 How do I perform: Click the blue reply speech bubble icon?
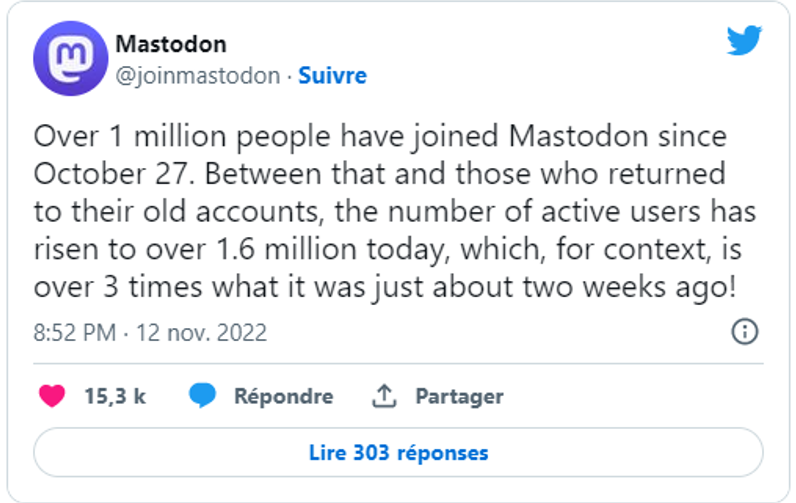point(203,396)
